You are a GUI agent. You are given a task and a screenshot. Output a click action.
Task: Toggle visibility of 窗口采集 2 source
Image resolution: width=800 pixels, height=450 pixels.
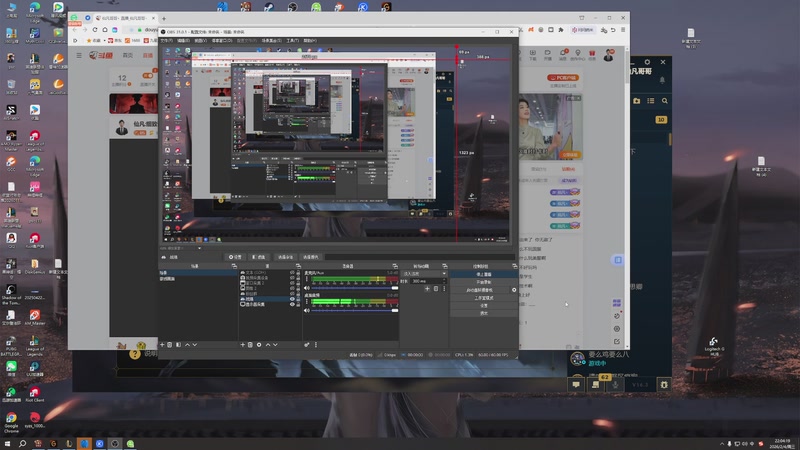tap(292, 283)
